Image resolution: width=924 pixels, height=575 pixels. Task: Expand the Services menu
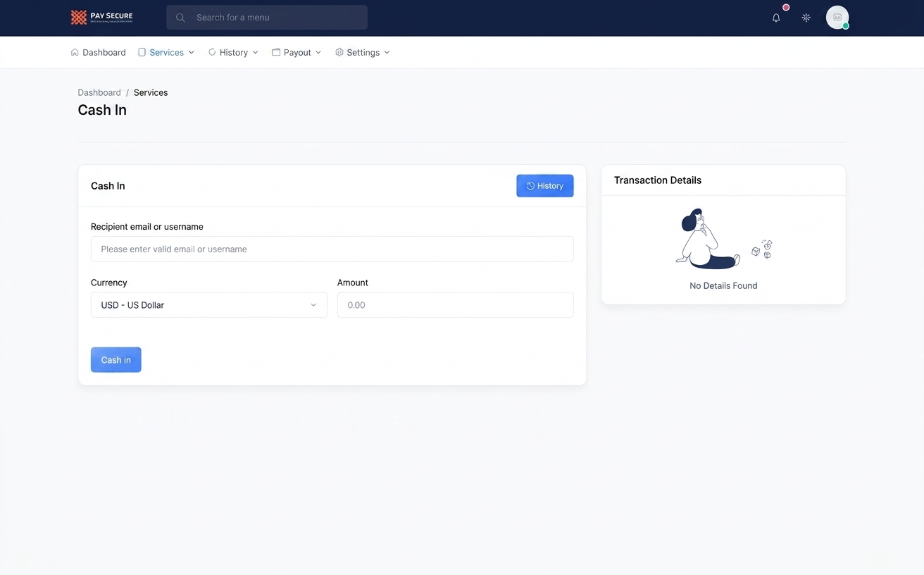pyautogui.click(x=166, y=52)
